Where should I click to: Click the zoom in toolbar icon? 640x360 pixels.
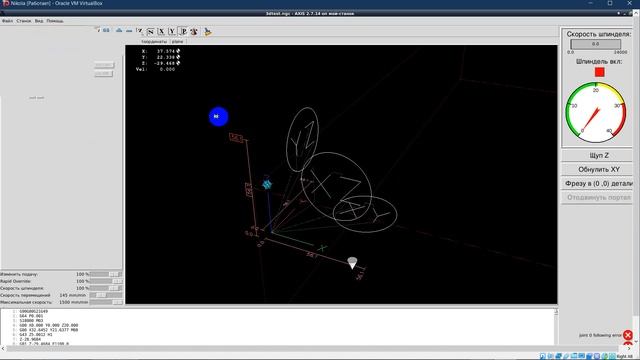(119, 31)
